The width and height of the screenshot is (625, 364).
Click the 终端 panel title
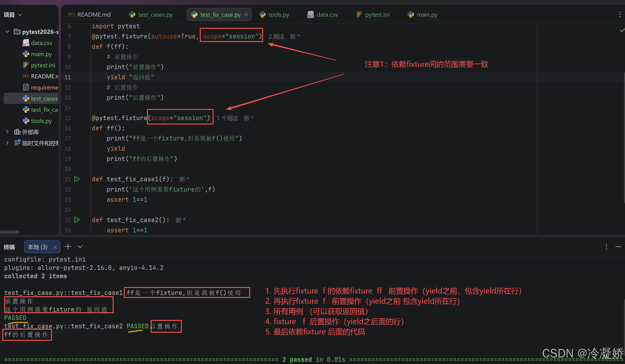click(10, 247)
